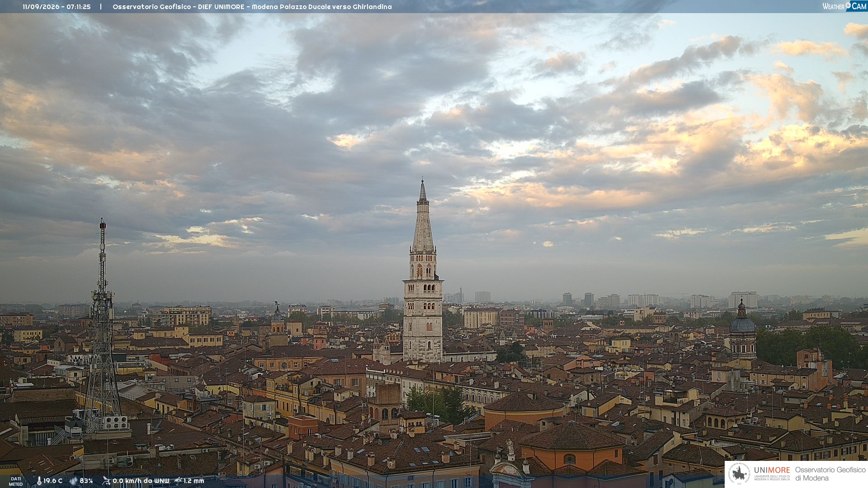Click the round tiled-roof building
The width and height of the screenshot is (868, 488).
(x=524, y=409)
